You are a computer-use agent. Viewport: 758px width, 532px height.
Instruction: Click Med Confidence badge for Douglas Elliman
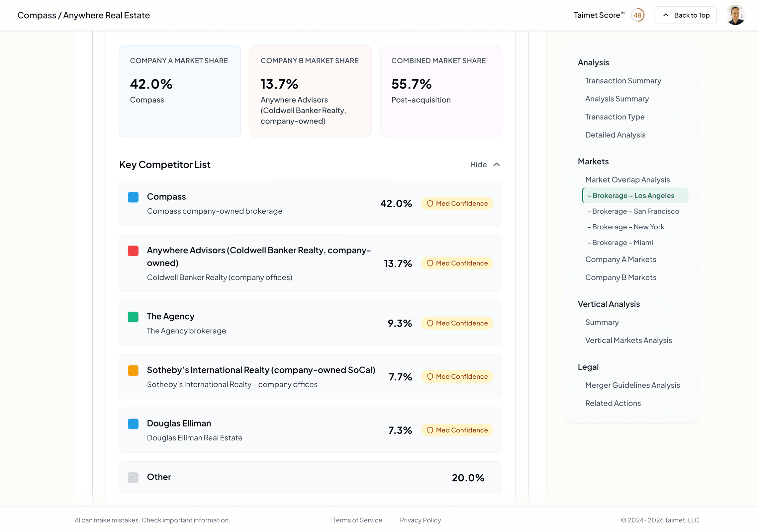pos(457,430)
